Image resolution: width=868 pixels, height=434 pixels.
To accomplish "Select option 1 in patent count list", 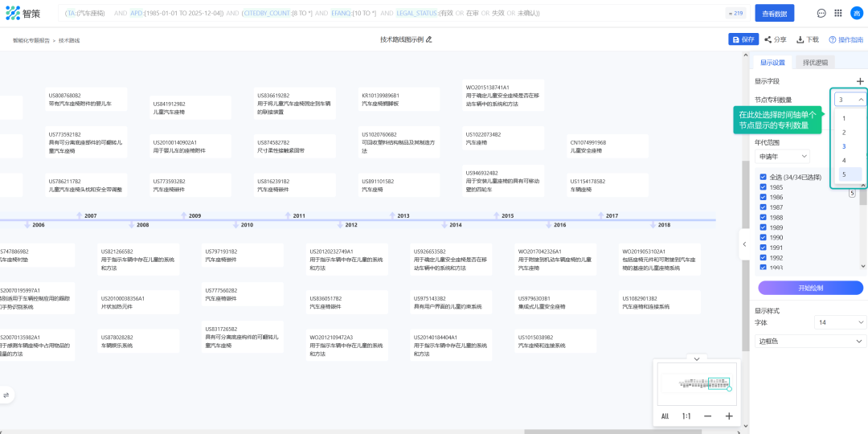I will tap(848, 118).
